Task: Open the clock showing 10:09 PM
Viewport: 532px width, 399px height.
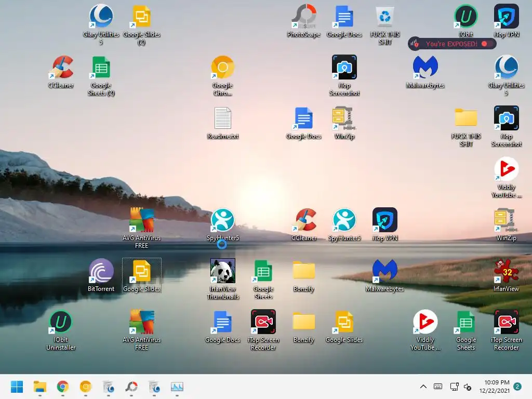Action: coord(495,387)
